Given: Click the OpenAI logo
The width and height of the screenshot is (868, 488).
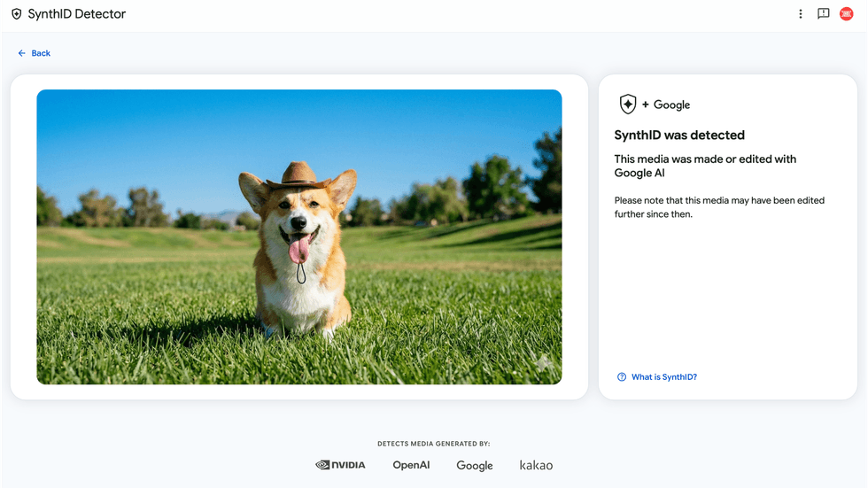Looking at the screenshot, I should [411, 465].
